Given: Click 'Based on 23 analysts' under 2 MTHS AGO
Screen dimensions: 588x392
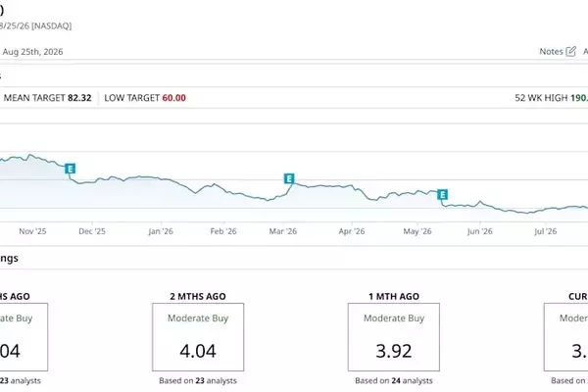Looking at the screenshot, I should point(198,381).
